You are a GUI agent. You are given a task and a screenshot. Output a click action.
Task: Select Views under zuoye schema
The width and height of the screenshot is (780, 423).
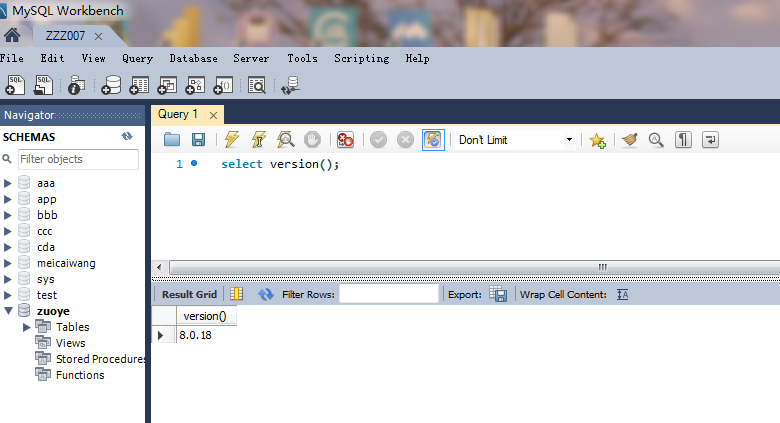(70, 343)
